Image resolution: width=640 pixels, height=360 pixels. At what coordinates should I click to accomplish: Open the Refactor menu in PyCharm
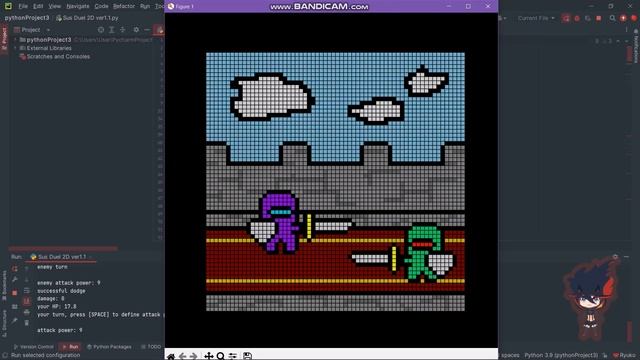coord(124,6)
